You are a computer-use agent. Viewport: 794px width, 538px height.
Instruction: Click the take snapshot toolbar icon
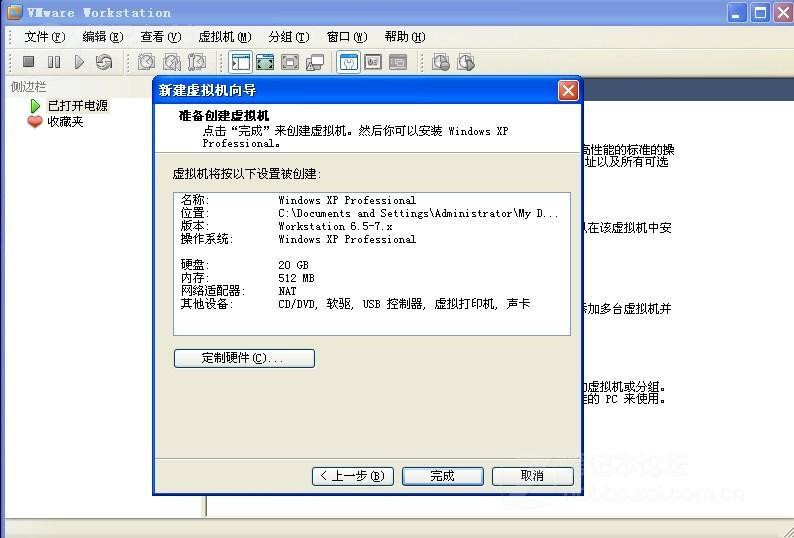pyautogui.click(x=146, y=62)
